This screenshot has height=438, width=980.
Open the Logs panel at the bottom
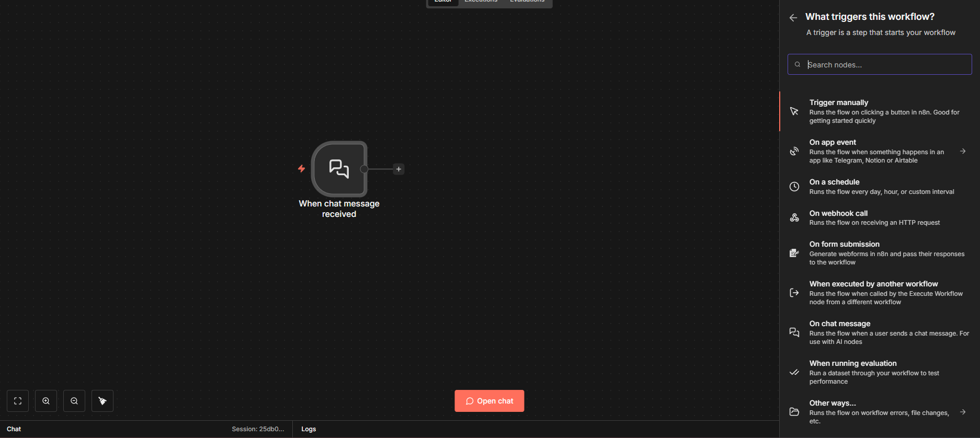pyautogui.click(x=309, y=429)
